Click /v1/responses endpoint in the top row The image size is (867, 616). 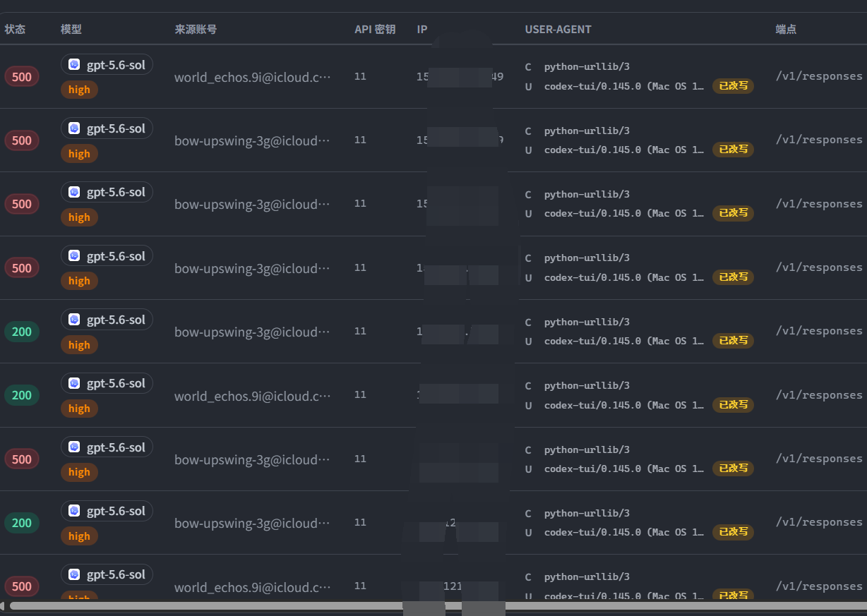[x=819, y=76]
